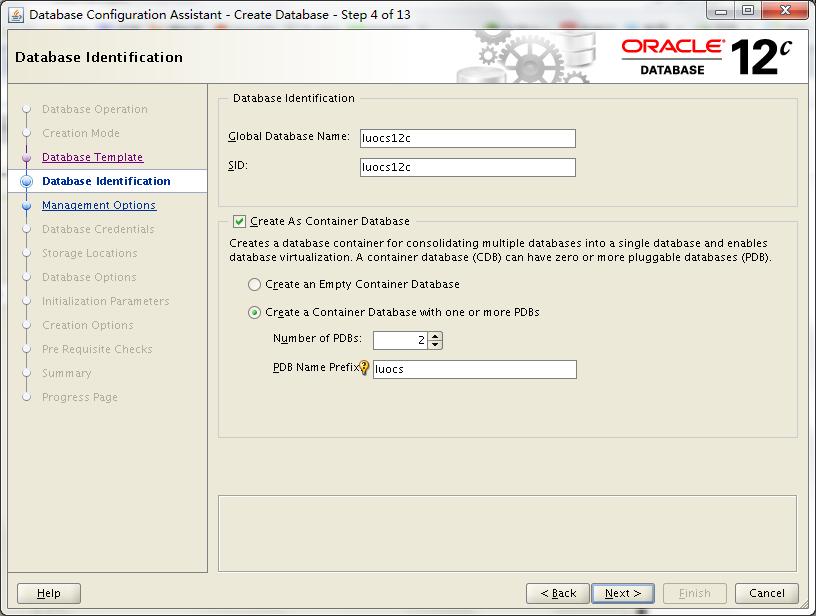The image size is (816, 616).
Task: Click the SID input field
Action: [x=468, y=168]
